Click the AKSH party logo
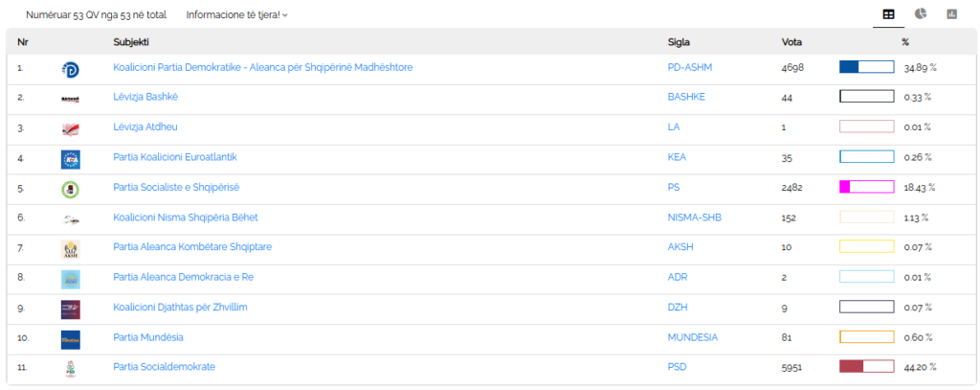 pyautogui.click(x=70, y=249)
